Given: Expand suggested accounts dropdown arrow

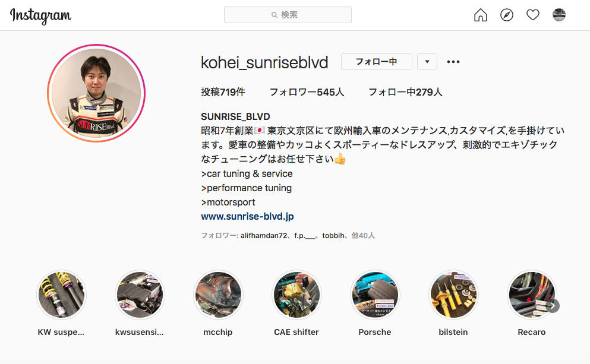Looking at the screenshot, I should pos(427,62).
